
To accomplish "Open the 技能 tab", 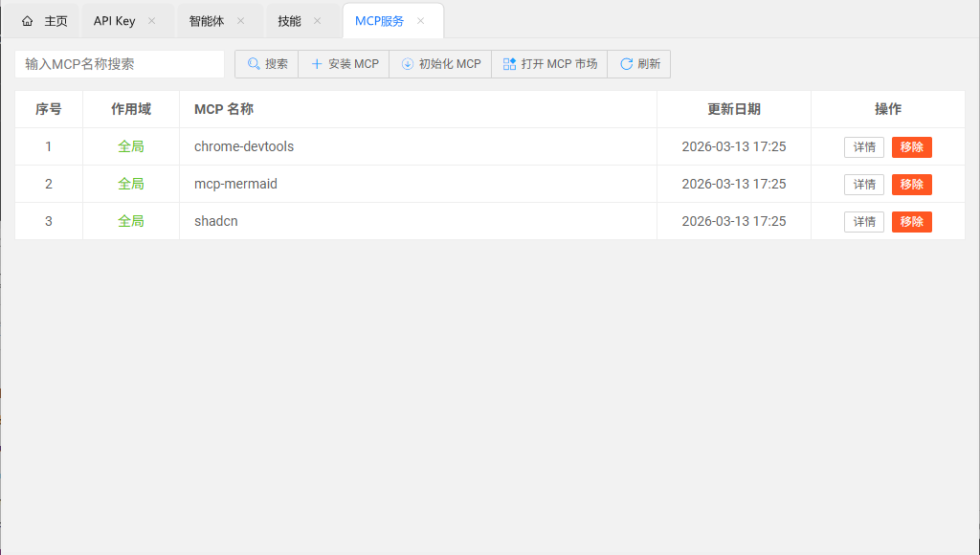I will tap(289, 21).
